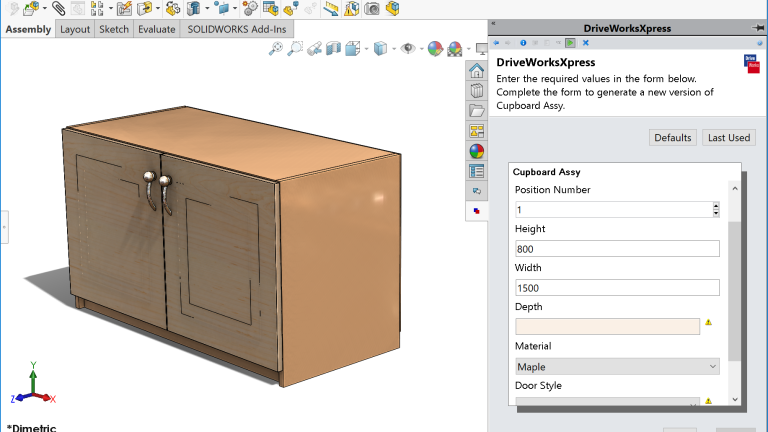The width and height of the screenshot is (768, 432).
Task: Click the Defaults button
Action: tap(672, 138)
